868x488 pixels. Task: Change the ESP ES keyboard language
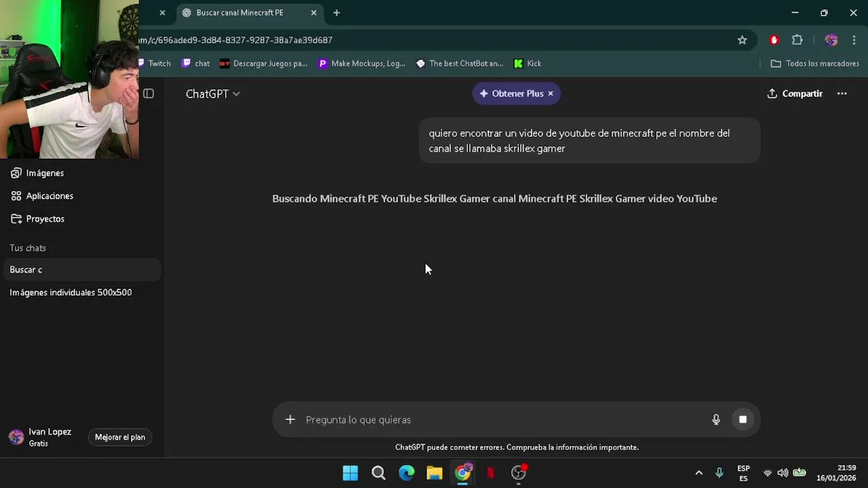point(744,473)
